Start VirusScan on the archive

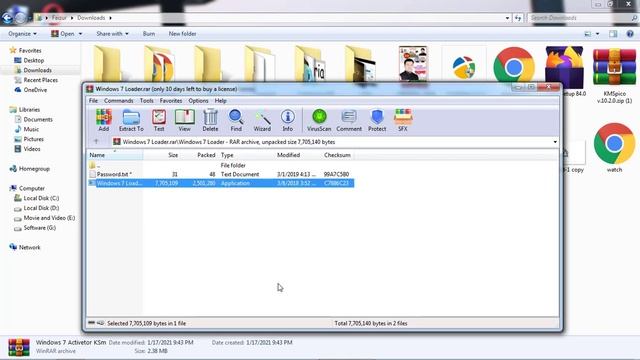pyautogui.click(x=319, y=120)
